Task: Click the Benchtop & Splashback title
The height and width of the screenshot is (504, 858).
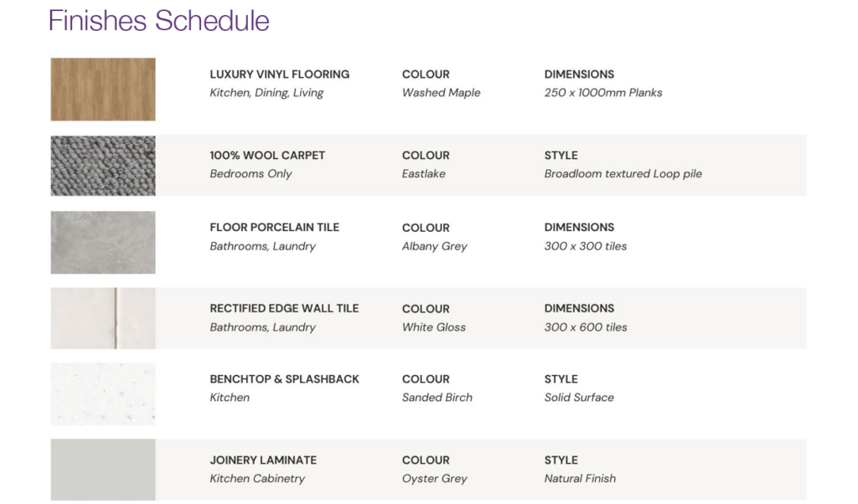Action: (284, 379)
